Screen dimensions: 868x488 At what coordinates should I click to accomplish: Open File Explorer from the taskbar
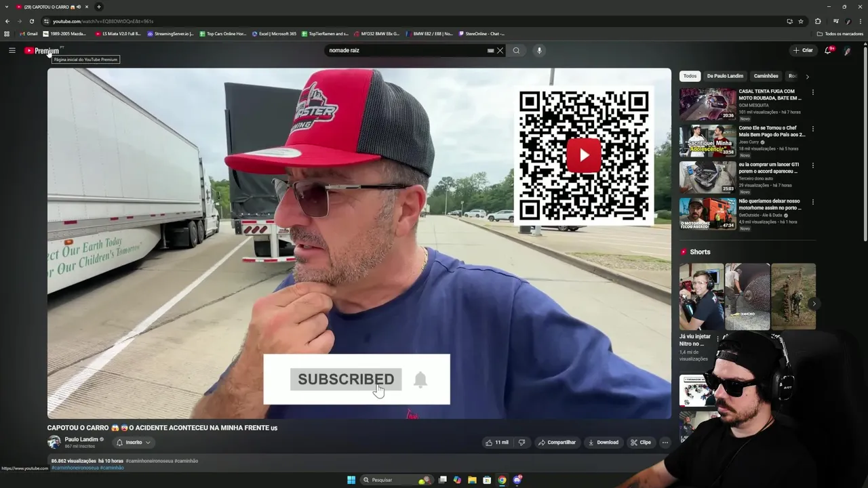pos(472,480)
